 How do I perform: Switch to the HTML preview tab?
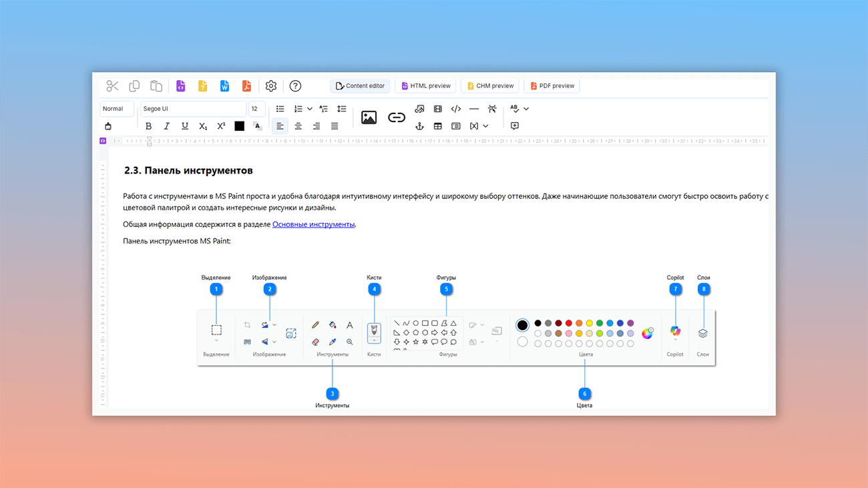426,86
